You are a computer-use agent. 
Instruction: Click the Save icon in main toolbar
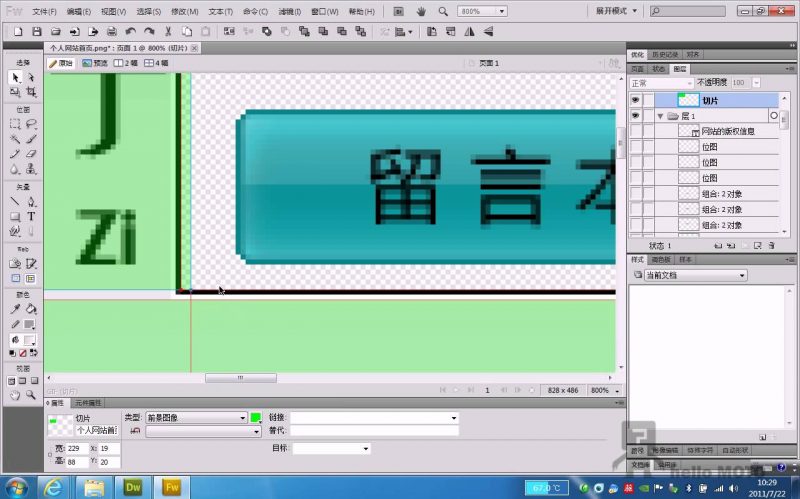[x=37, y=32]
